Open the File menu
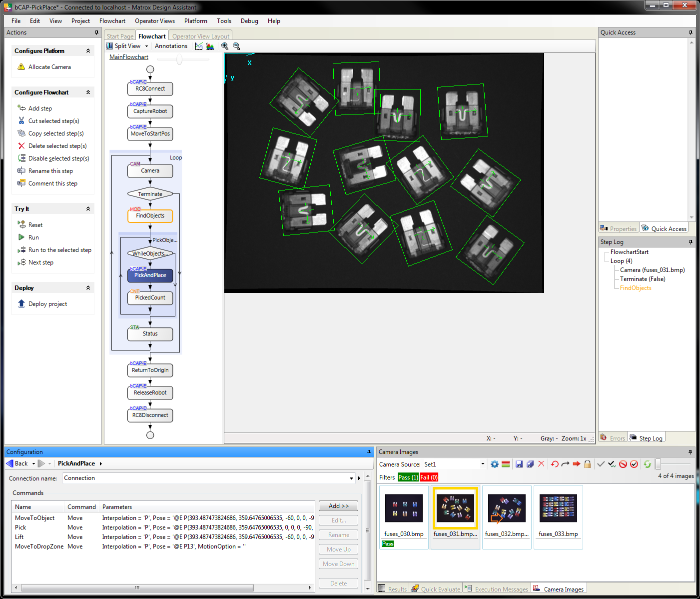This screenshot has width=700, height=599. 16,21
